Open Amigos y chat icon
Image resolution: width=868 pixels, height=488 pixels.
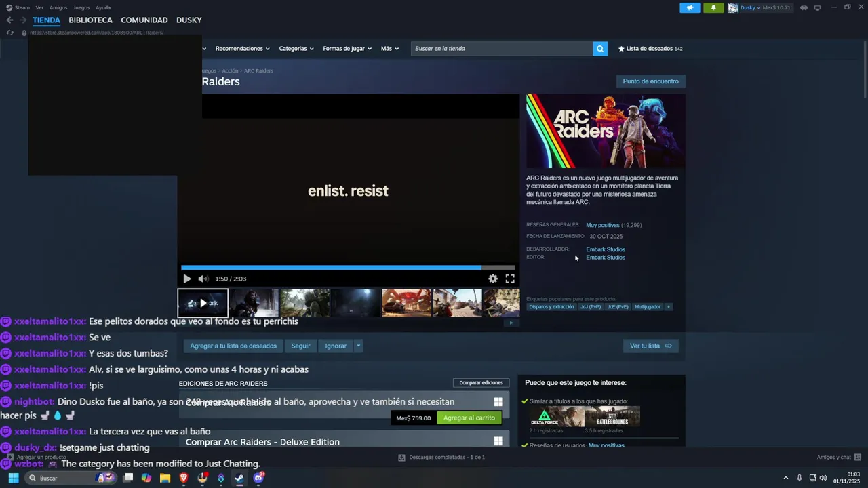click(858, 457)
